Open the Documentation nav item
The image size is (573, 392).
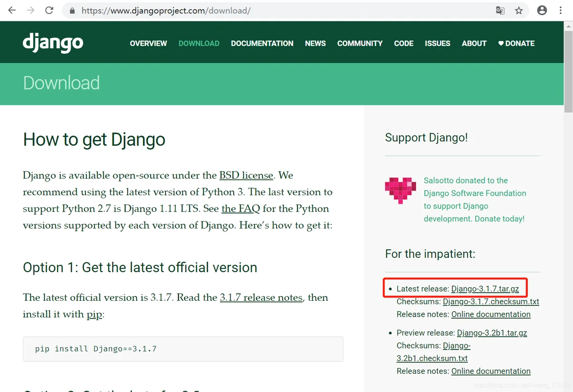(262, 43)
